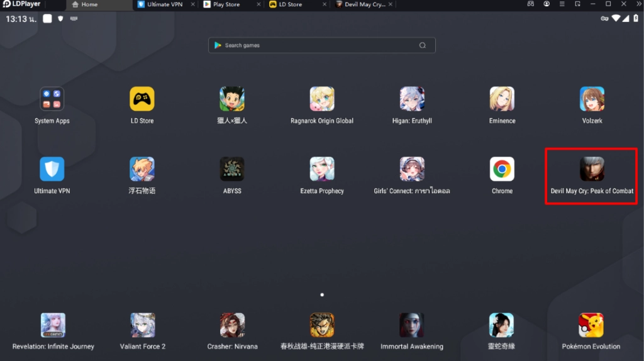Launch the Eminence app icon
644x361 pixels.
click(502, 99)
